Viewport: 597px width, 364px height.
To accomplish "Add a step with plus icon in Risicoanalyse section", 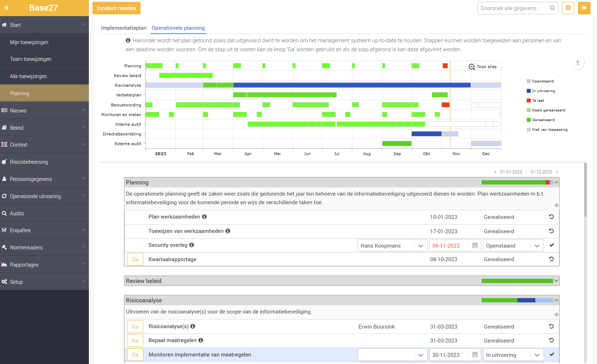I will (557, 315).
